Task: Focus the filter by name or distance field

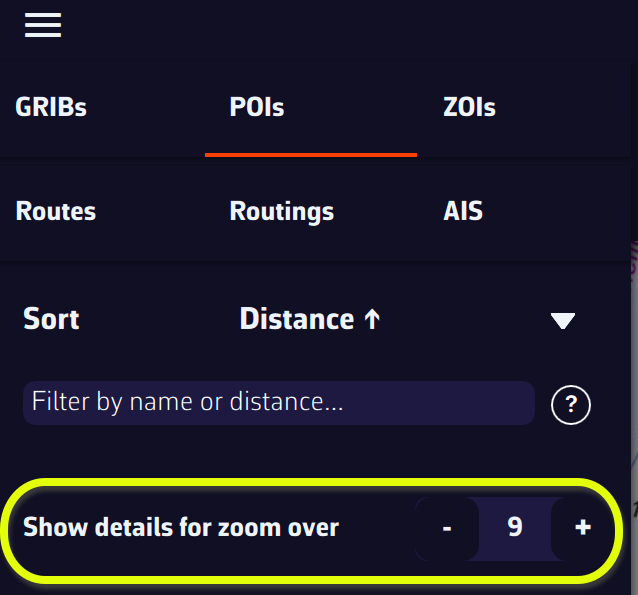Action: click(x=278, y=403)
